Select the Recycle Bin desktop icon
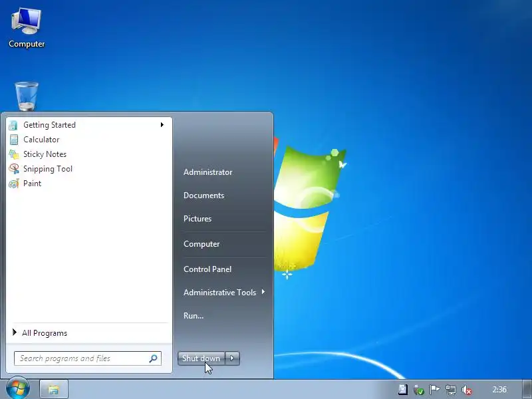 [x=27, y=96]
